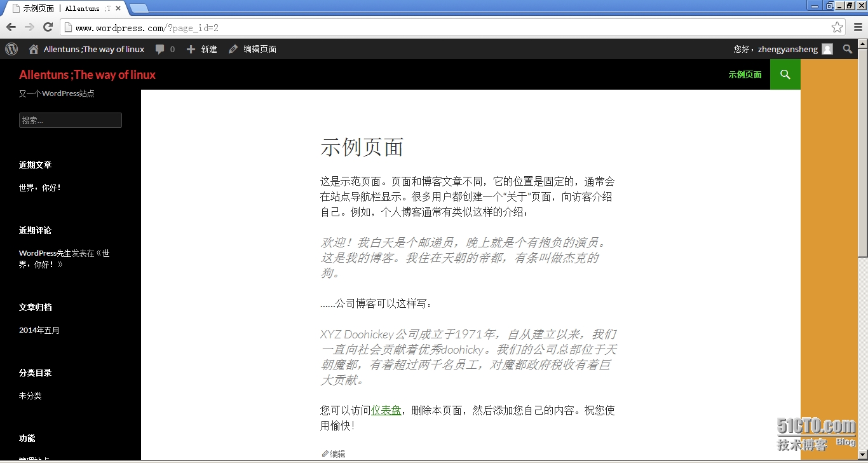868x463 pixels.
Task: Open the comments bubble in the admin bar
Action: point(159,49)
